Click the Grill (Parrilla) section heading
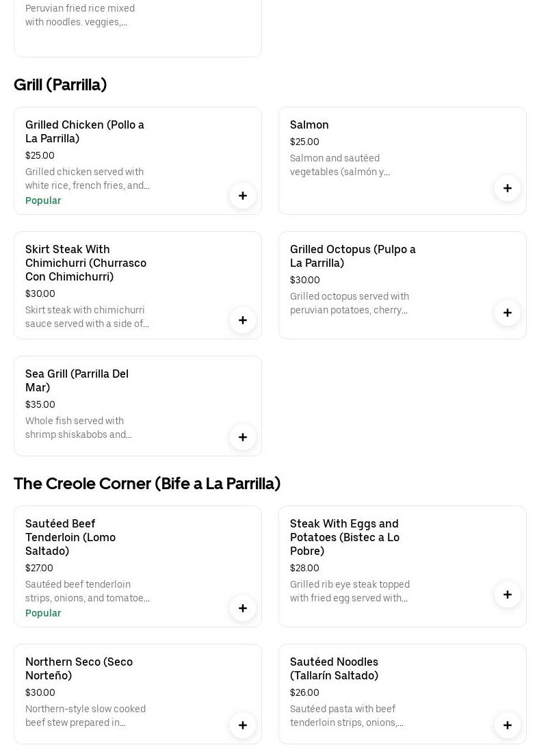This screenshot has width=550, height=756. point(60,85)
